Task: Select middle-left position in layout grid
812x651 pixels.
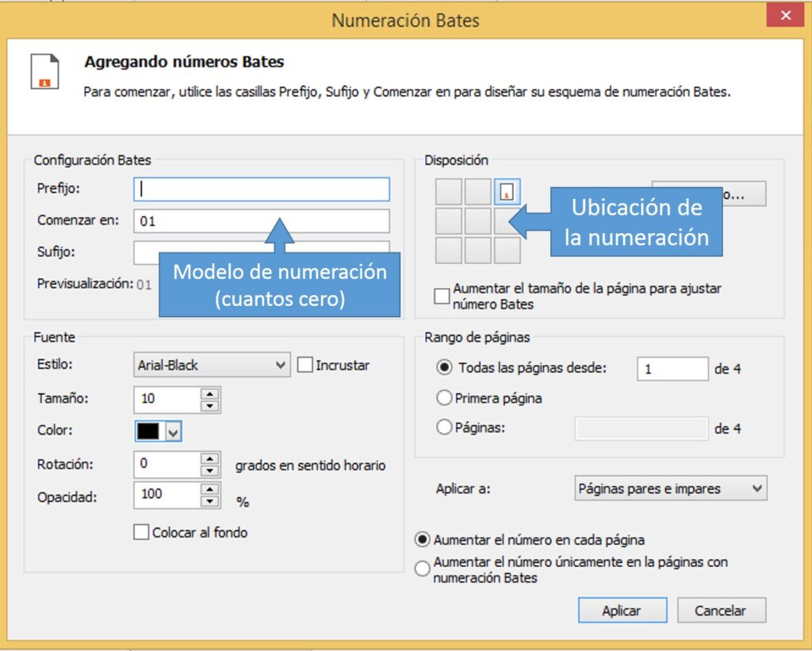Action: 449,220
